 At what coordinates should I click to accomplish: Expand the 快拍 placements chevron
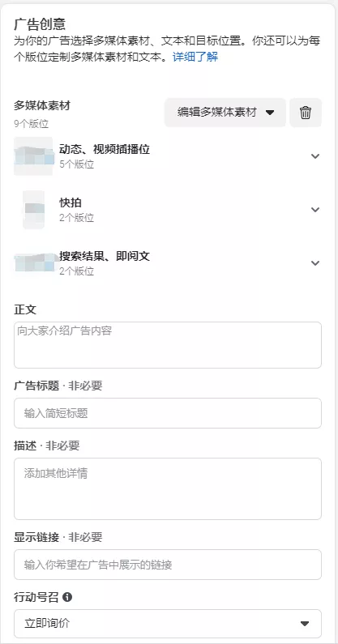315,210
